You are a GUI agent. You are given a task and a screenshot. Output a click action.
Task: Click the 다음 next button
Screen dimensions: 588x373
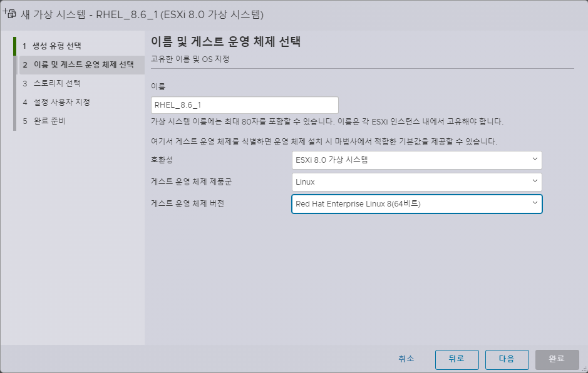(507, 359)
